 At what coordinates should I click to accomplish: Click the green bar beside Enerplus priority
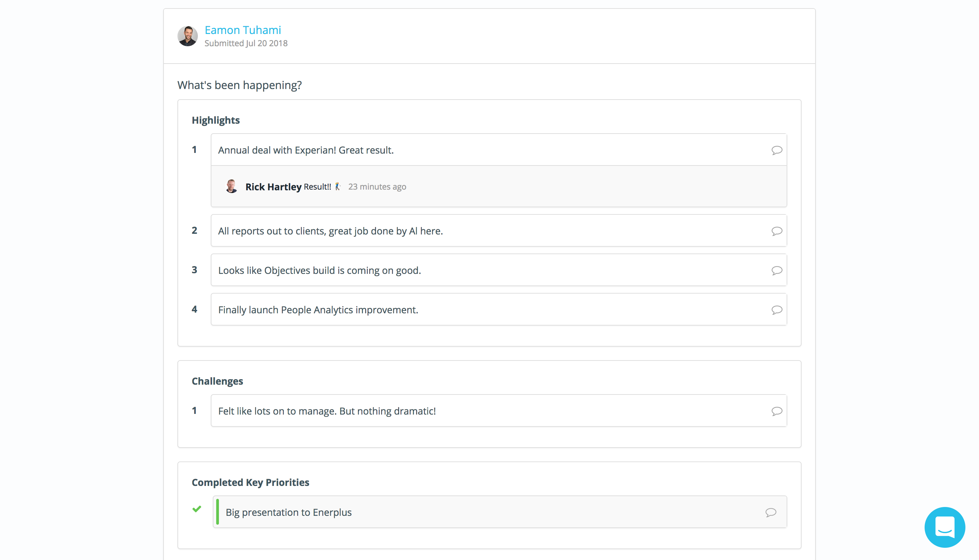pos(217,512)
